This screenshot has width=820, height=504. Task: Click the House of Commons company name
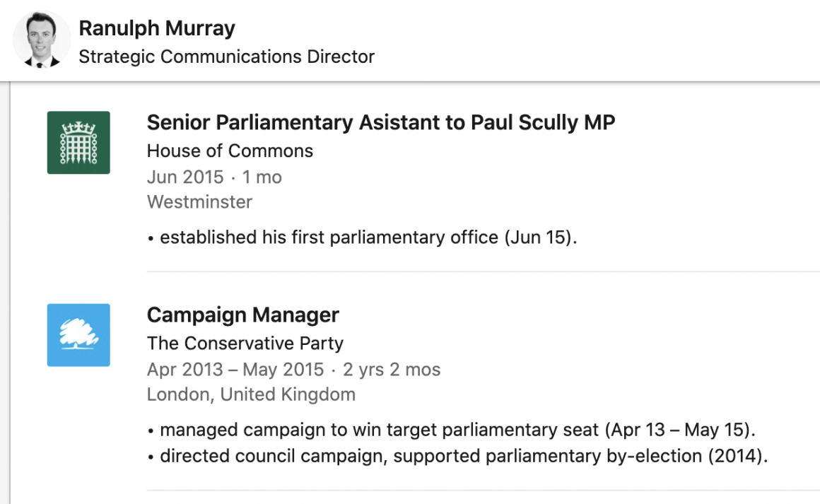[x=230, y=151]
